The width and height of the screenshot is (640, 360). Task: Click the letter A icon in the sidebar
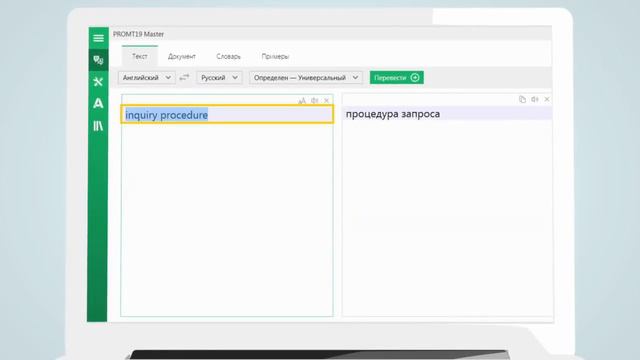[98, 104]
